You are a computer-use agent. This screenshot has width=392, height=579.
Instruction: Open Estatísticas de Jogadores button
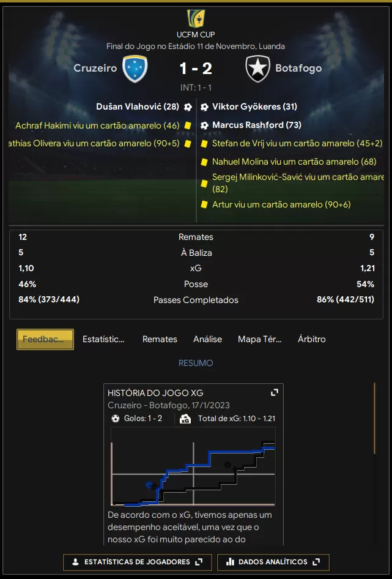[x=138, y=562]
